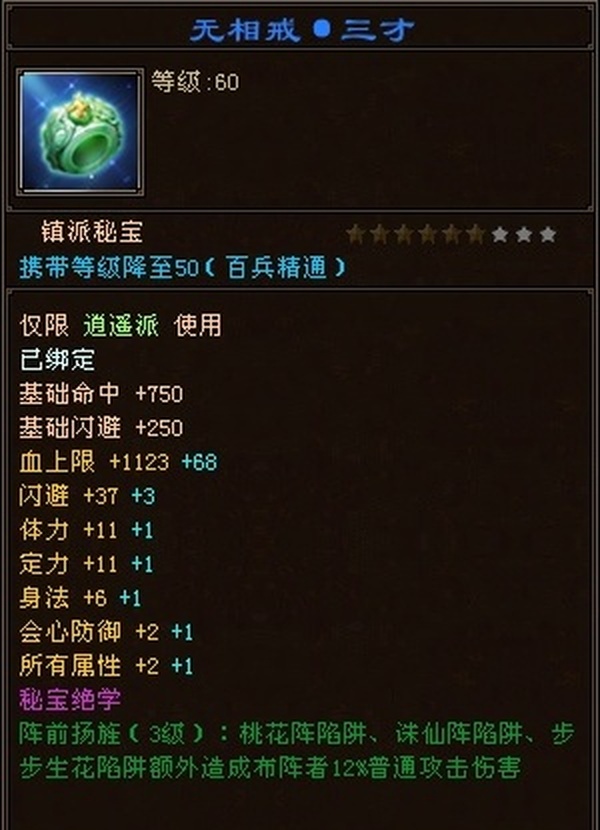Click the first gold star rating icon

click(355, 233)
